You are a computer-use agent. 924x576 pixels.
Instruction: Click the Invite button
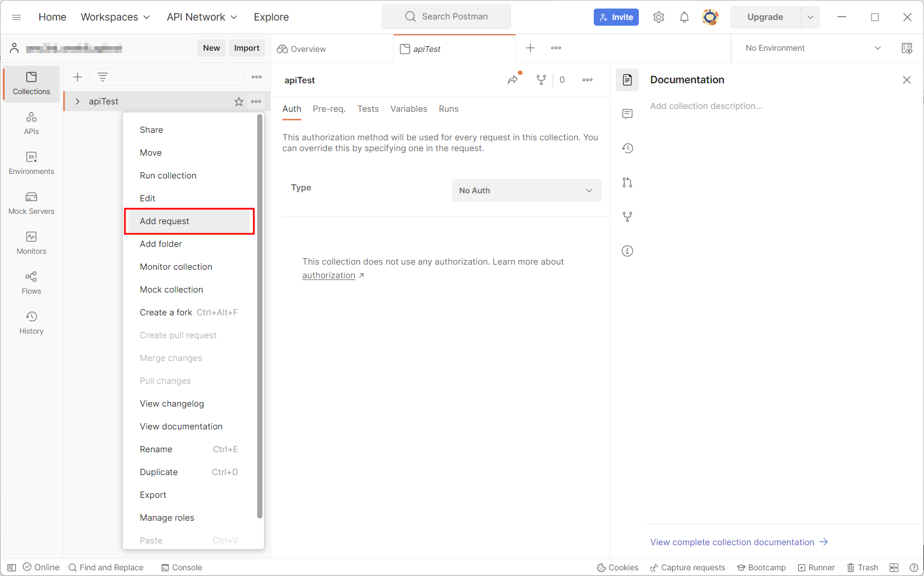616,17
